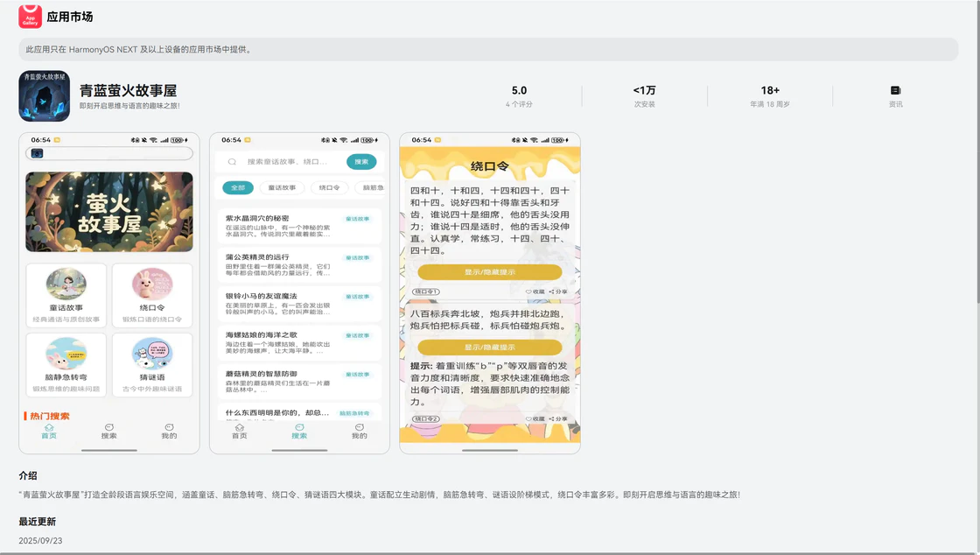Click the 脑筋急转弯 card icon in screenshot
Screen dimensions: 980x555
[x=66, y=353]
